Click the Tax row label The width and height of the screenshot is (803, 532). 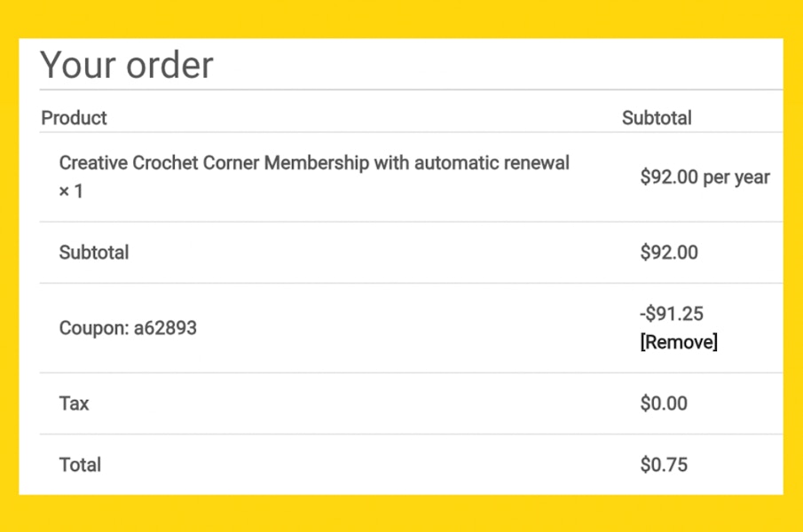(x=74, y=403)
